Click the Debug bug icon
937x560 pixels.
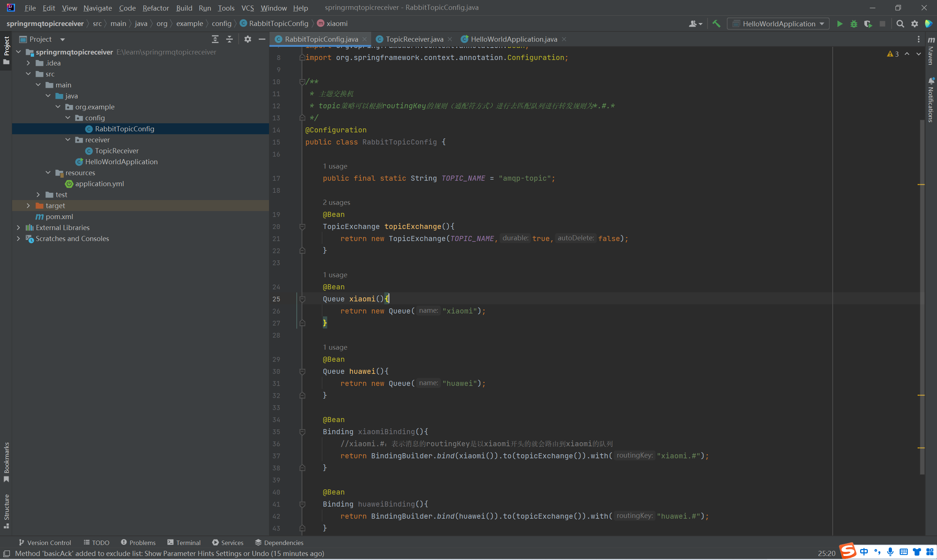(854, 24)
